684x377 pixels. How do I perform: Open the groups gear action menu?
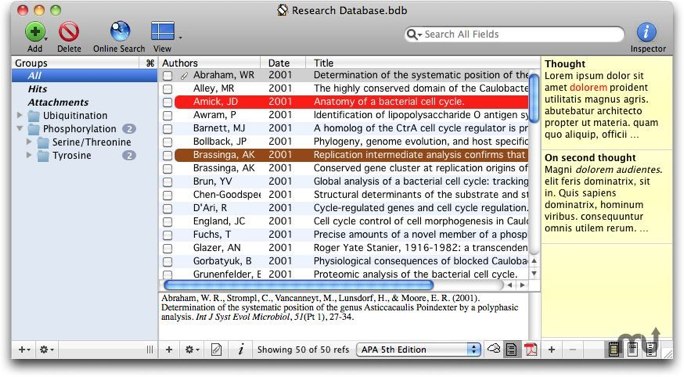click(x=46, y=350)
